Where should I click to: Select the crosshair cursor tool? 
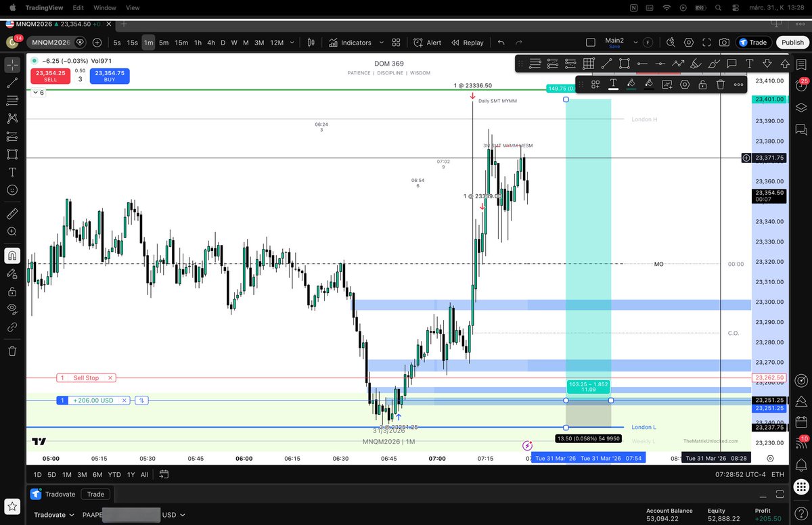point(12,66)
